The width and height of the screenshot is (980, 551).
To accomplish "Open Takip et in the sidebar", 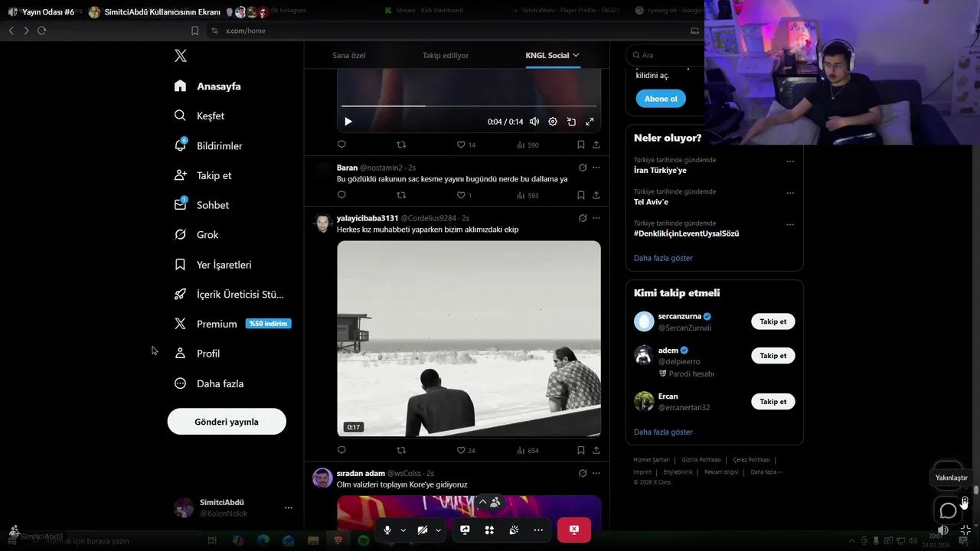I will [203, 175].
